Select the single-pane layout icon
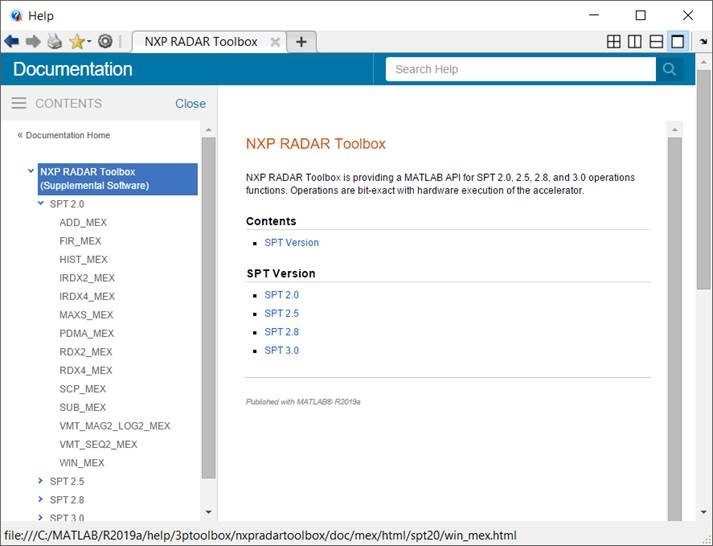The height and width of the screenshot is (546, 713). (x=678, y=42)
